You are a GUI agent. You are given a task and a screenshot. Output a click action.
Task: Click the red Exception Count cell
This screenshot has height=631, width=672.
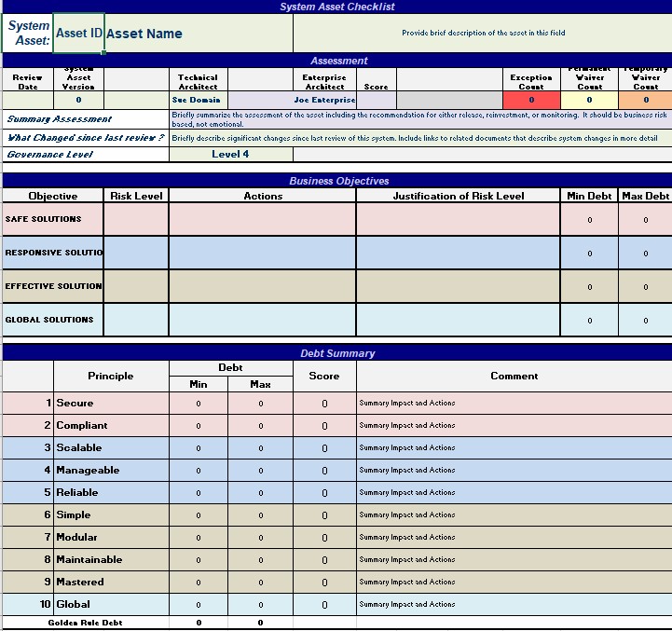pos(531,100)
